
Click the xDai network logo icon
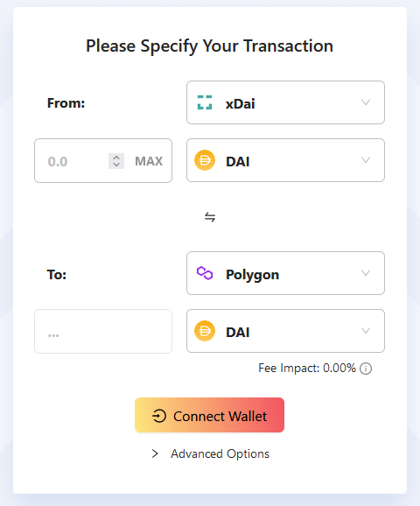[205, 102]
